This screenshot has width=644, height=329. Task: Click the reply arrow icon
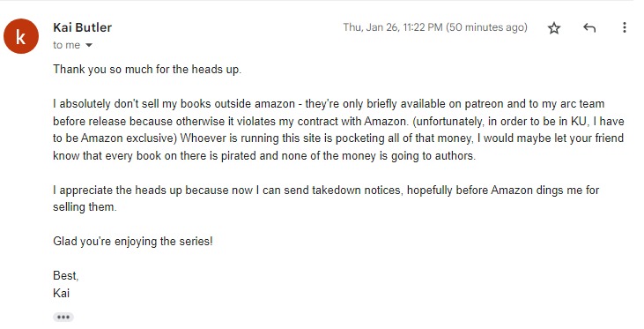click(589, 27)
